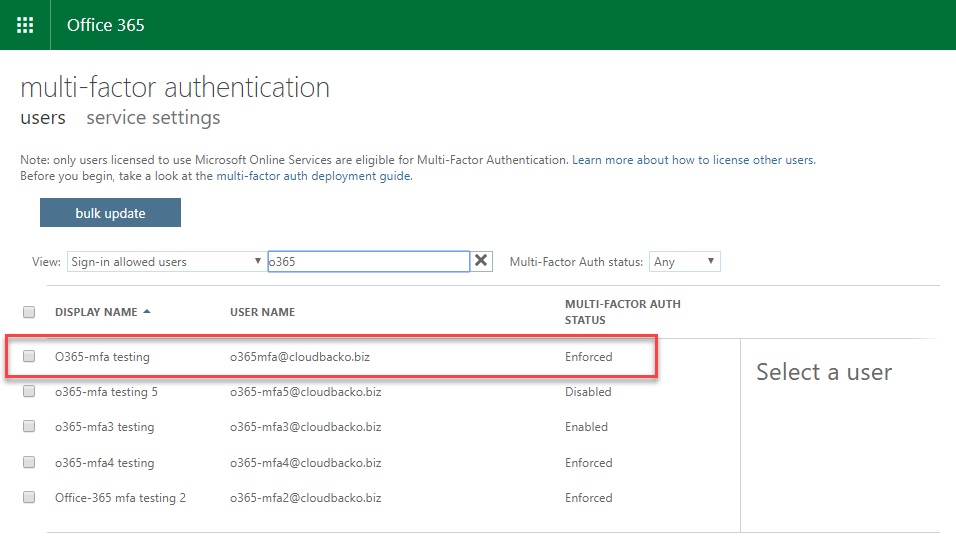Click the Select a user panel heading
This screenshot has width=956, height=537.
tap(824, 372)
